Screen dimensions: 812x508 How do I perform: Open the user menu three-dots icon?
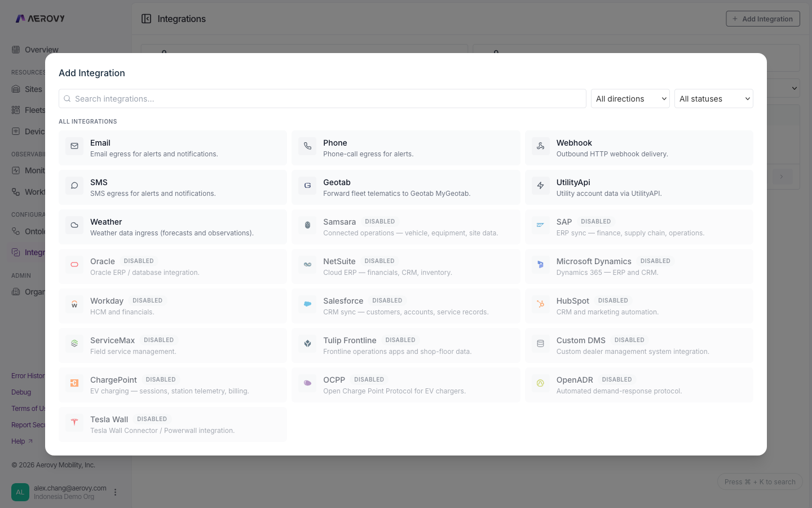tap(115, 492)
